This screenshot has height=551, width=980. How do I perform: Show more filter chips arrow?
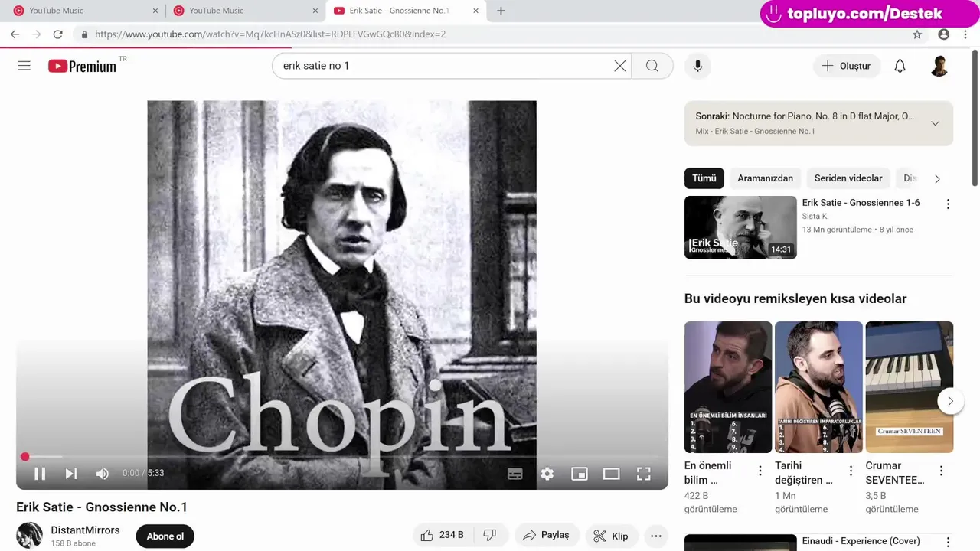pyautogui.click(x=937, y=179)
